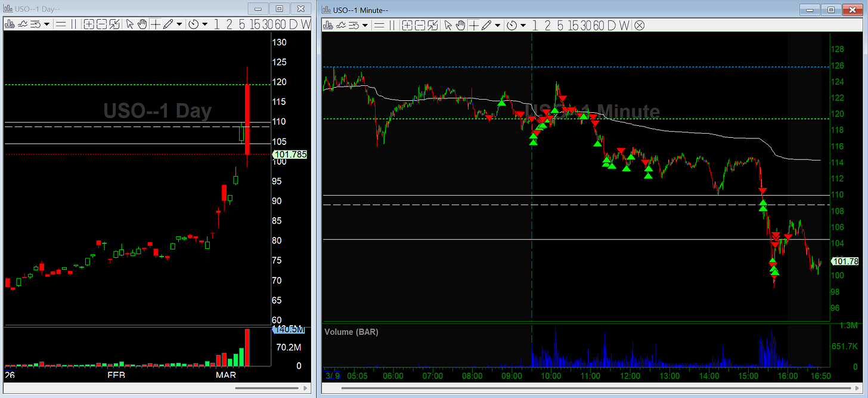The width and height of the screenshot is (868, 398).
Task: Toggle crosshair tool in 1 Minute window
Action: [474, 25]
